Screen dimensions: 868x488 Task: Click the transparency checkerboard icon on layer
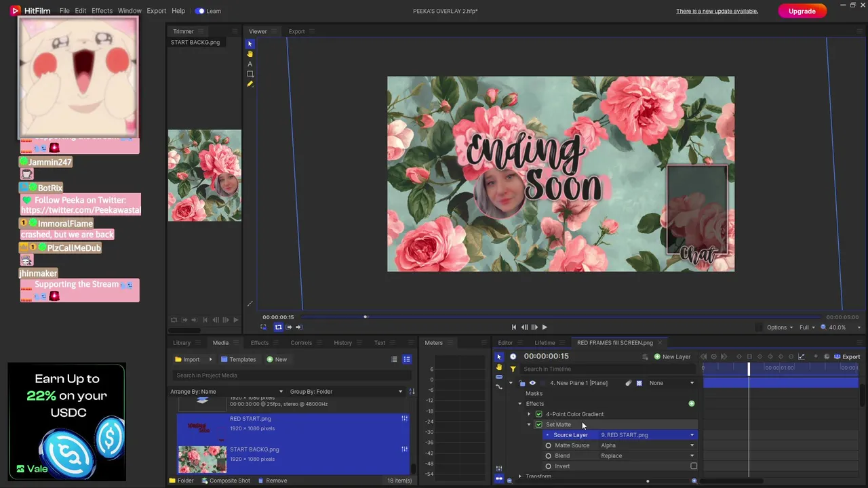click(639, 383)
